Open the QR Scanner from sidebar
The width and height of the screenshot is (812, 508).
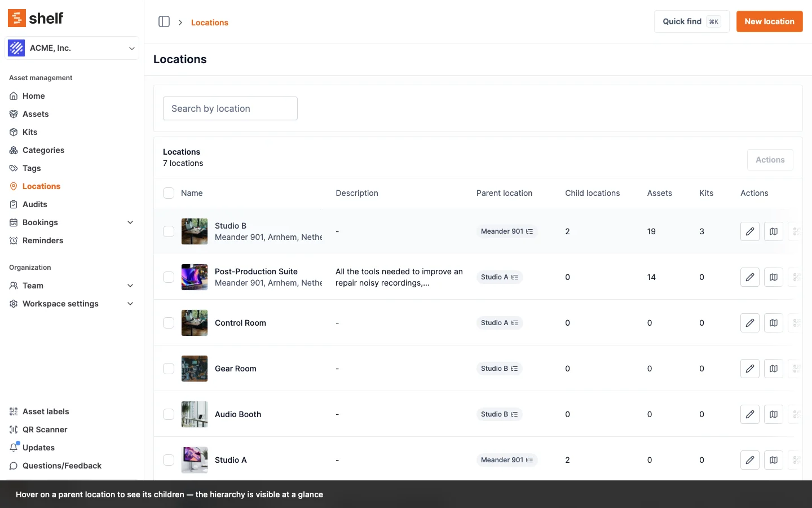pyautogui.click(x=45, y=430)
